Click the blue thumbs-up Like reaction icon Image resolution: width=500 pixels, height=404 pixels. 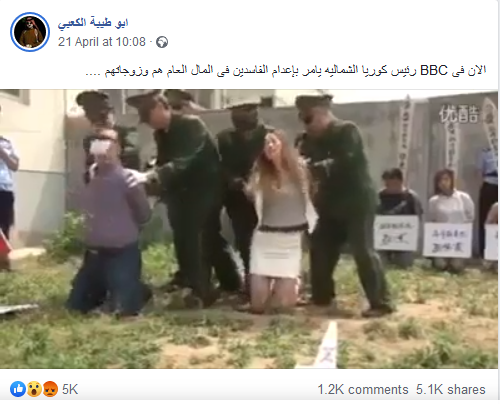pyautogui.click(x=18, y=389)
